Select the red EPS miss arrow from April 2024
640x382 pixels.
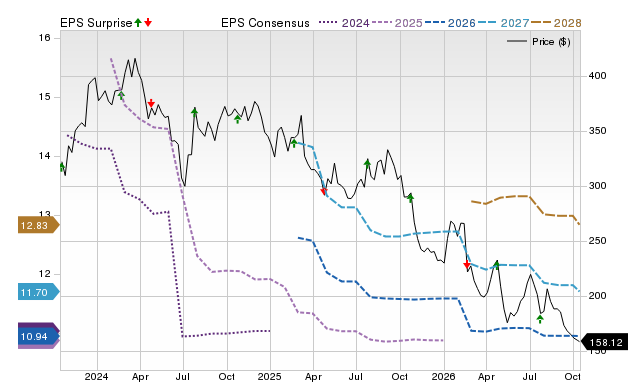pos(151,103)
